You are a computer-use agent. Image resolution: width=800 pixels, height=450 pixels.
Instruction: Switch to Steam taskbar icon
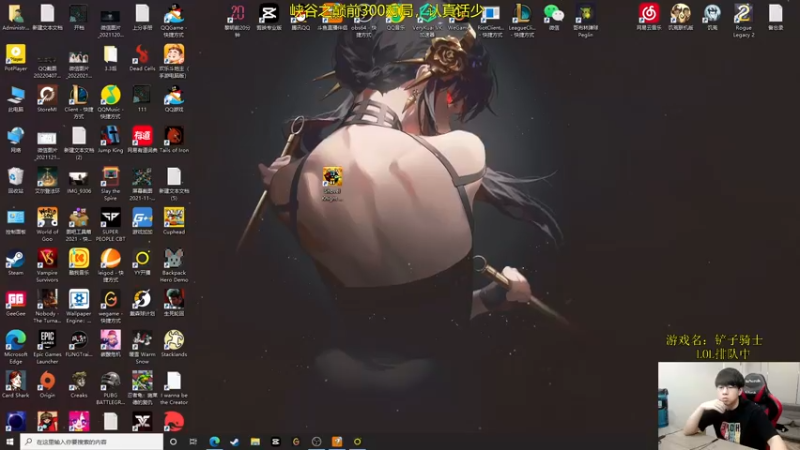tap(235, 442)
